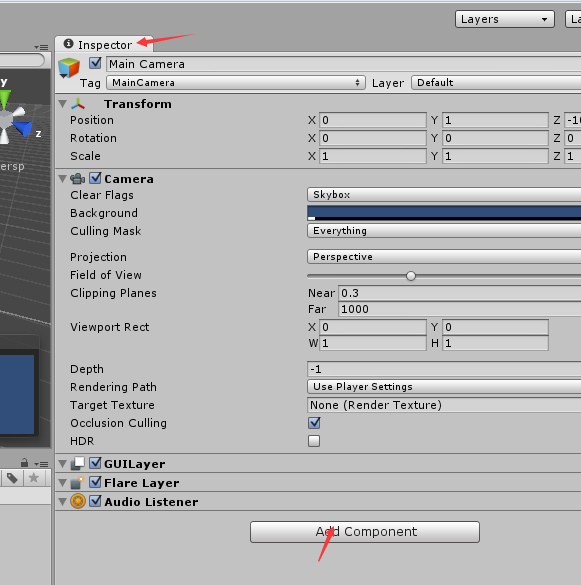Open the Layers dropdown in toolbar
581x585 pixels.
[x=505, y=19]
